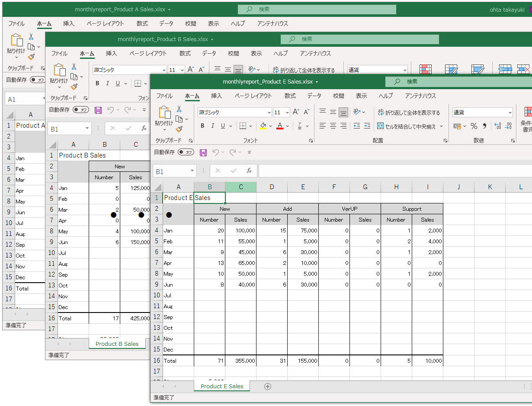
Task: Toggle Bold in Product E window
Action: pos(202,126)
